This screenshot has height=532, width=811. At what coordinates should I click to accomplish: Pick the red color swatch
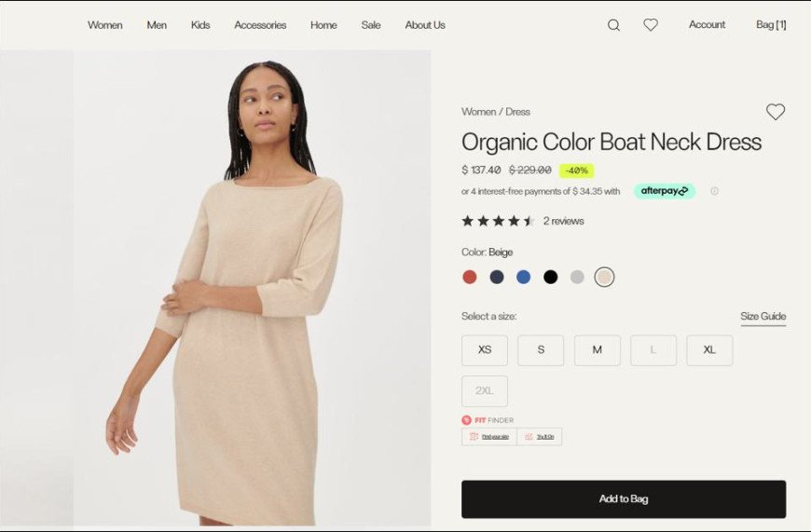pyautogui.click(x=470, y=277)
